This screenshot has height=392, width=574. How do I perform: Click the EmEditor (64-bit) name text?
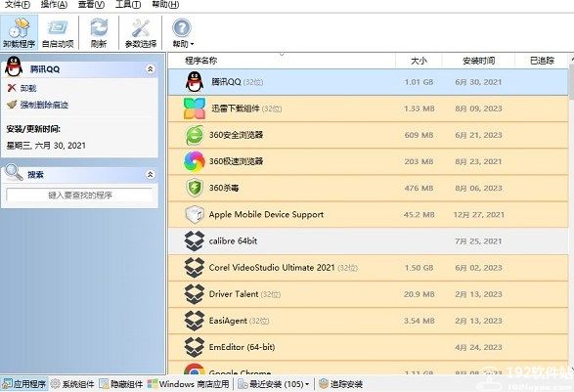click(242, 347)
